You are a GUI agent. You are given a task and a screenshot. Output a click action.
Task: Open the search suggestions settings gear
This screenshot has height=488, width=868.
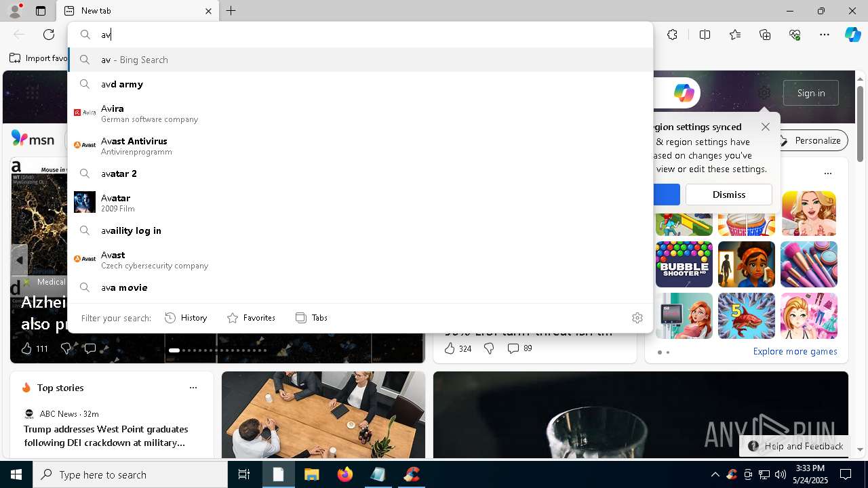(637, 317)
